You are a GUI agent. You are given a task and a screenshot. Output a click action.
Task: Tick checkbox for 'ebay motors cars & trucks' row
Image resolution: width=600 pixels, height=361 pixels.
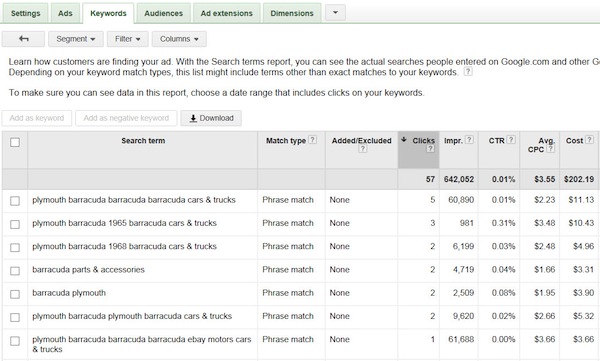point(15,341)
